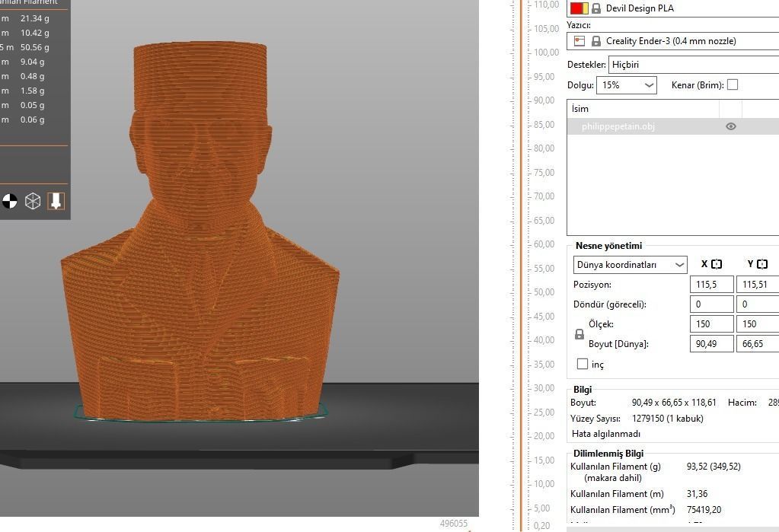Image resolution: width=779 pixels, height=532 pixels.
Task: Open the Devil Design PLA filament selector
Action: pos(673,8)
